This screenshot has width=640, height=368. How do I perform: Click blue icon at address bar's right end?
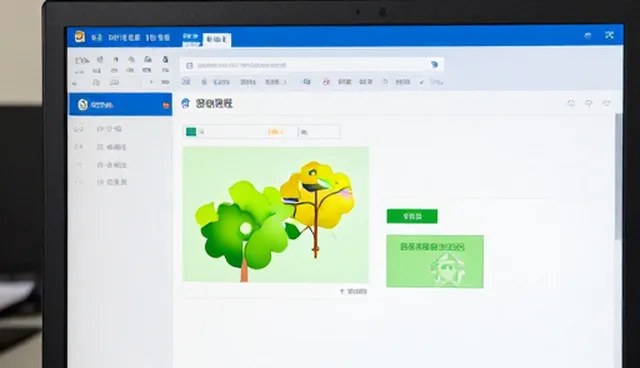(x=434, y=64)
